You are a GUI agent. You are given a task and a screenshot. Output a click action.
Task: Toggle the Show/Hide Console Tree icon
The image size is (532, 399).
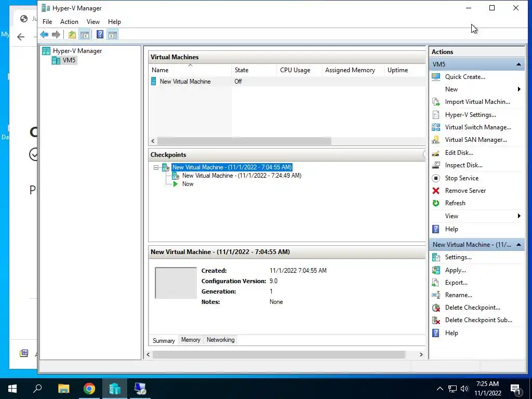click(x=85, y=35)
